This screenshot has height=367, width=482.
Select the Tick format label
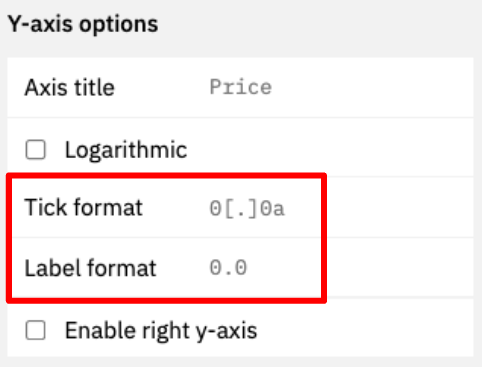tap(84, 207)
